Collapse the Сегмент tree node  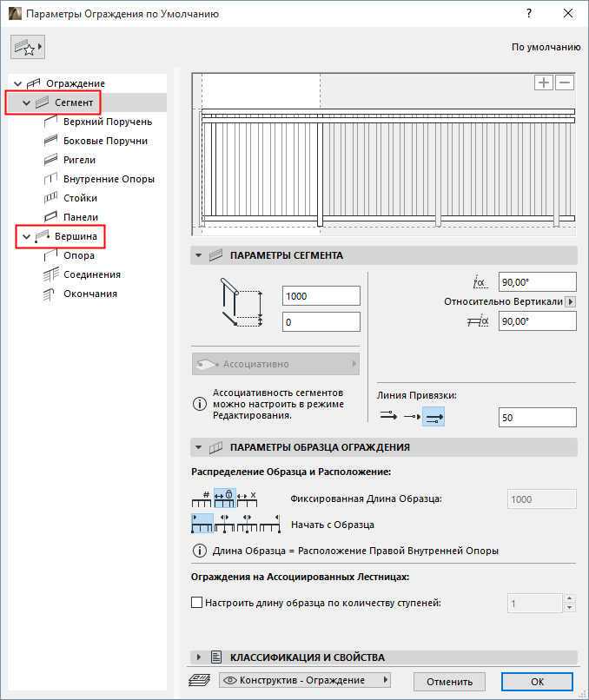coord(26,102)
